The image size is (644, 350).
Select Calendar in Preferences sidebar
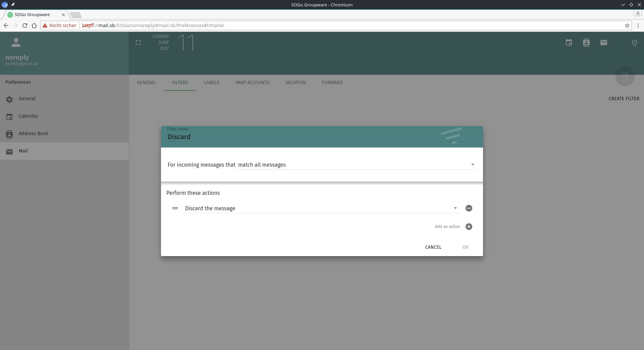[x=29, y=116]
